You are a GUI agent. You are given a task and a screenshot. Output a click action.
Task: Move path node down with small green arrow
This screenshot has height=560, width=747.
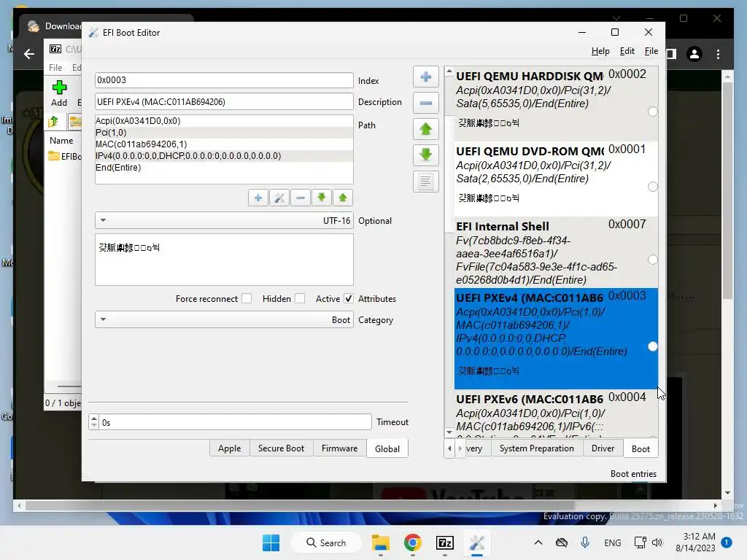(x=322, y=198)
